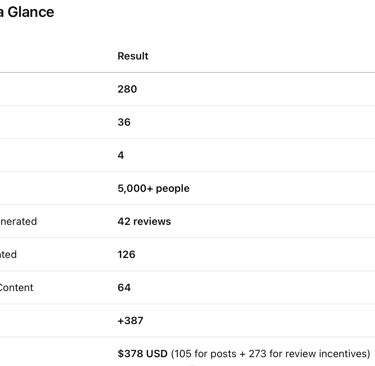Click the Result column header

[133, 56]
